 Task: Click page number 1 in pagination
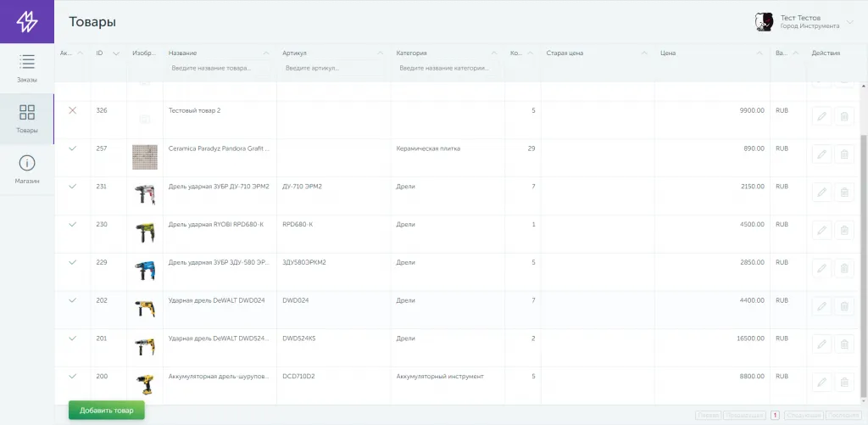coord(775,416)
